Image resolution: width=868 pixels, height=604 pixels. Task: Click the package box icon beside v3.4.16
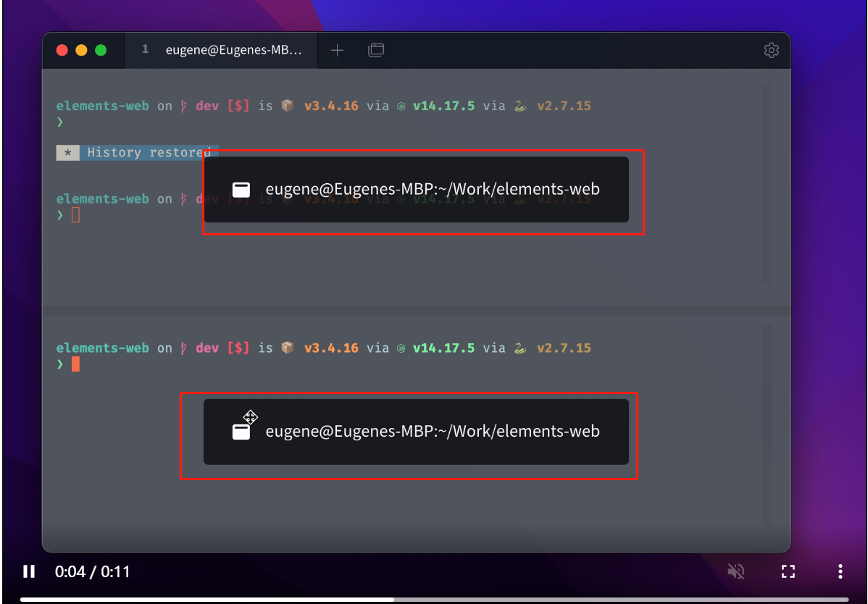(287, 105)
